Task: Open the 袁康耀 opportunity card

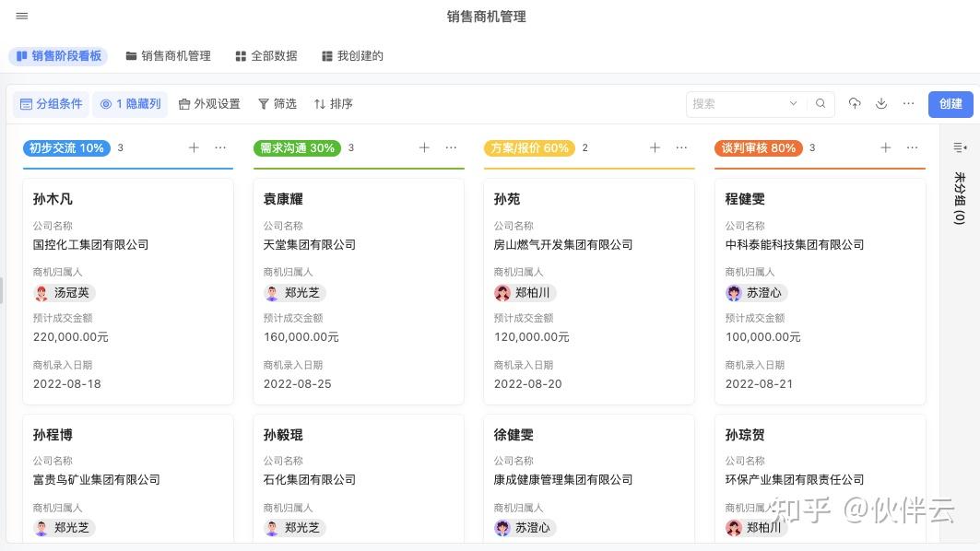Action: tap(359, 292)
